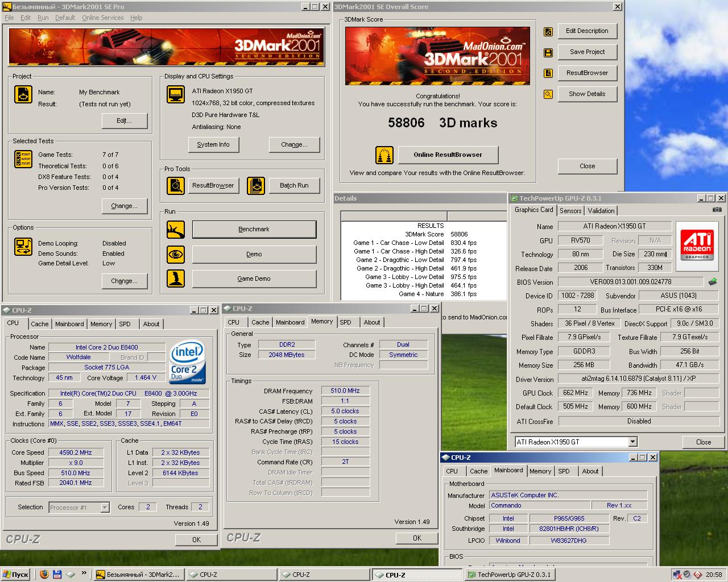Click Change... button in Options section
This screenshot has height=582, width=728.
coord(125,281)
